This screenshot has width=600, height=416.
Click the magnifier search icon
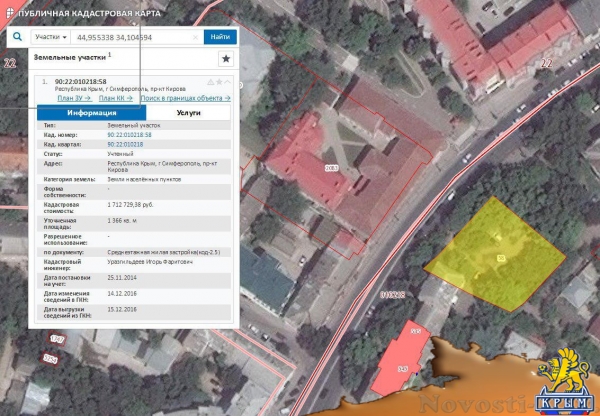[x=18, y=37]
